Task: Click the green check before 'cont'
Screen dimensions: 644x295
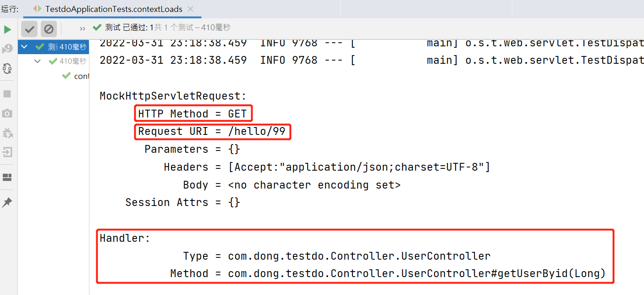Action: click(66, 76)
